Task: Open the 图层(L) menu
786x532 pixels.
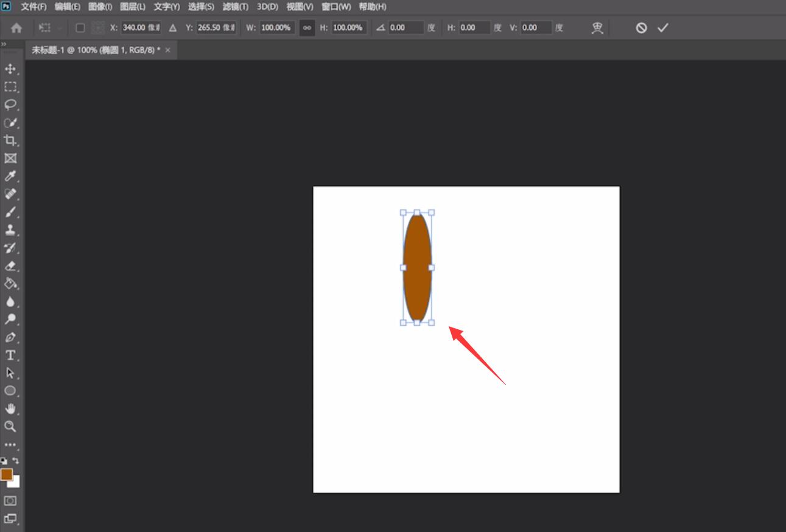Action: click(133, 7)
